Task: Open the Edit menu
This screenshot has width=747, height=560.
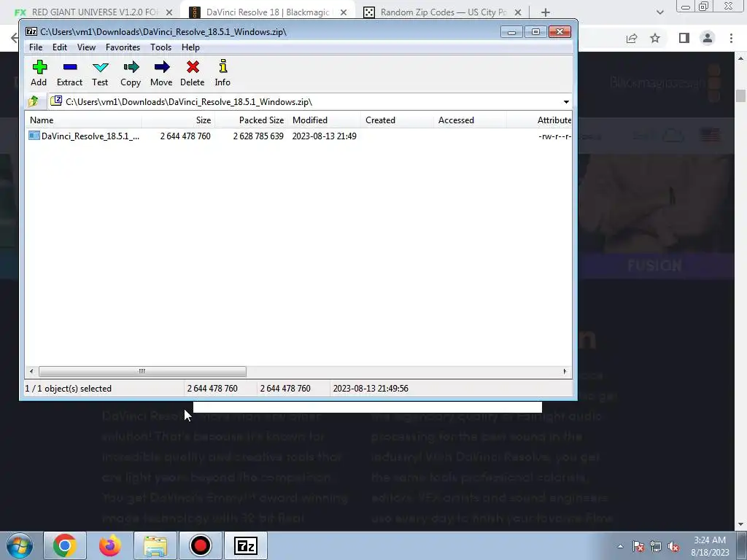Action: [x=60, y=47]
